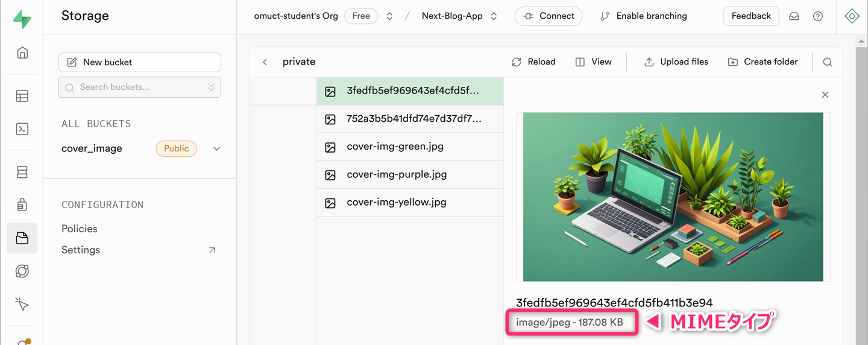Open the SQL Editor sidebar icon
Viewport: 868px width, 345px height.
click(22, 129)
